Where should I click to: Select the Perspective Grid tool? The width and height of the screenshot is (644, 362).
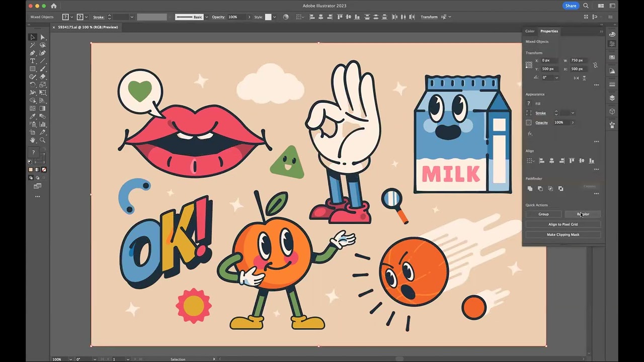point(43,101)
